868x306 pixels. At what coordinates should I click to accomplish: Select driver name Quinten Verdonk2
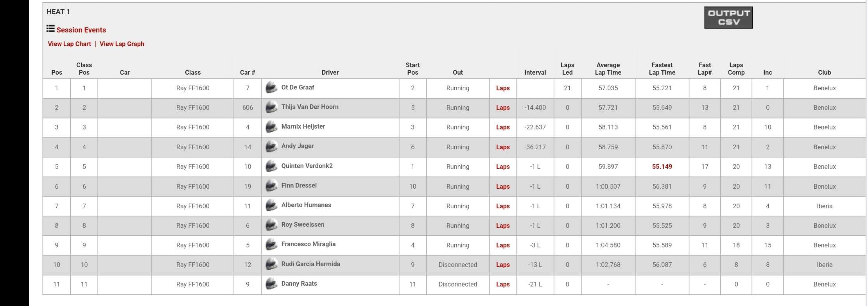(x=307, y=166)
